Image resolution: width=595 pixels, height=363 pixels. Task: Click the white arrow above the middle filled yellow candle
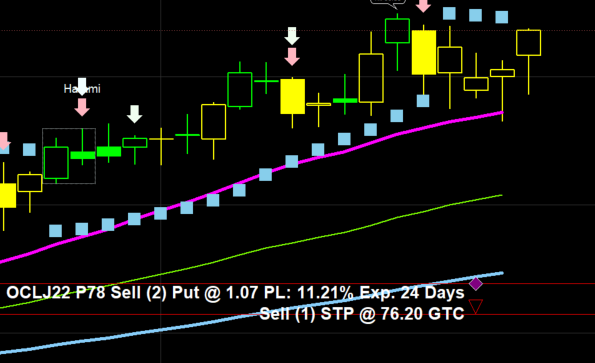pos(292,36)
